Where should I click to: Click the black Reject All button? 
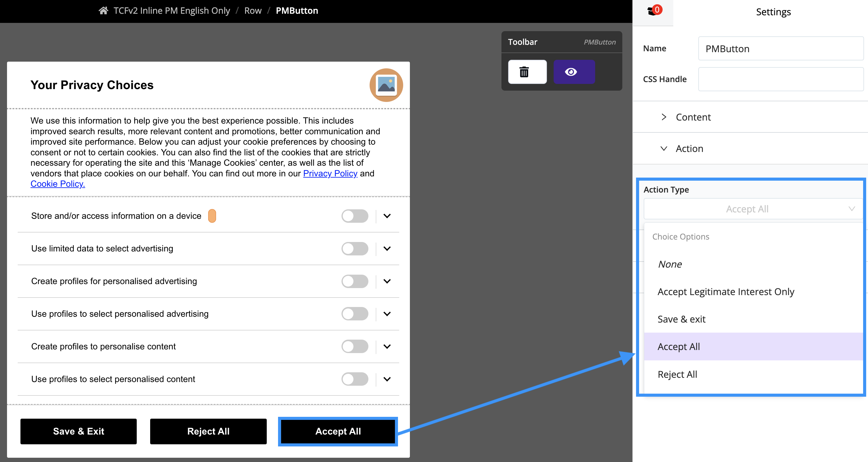(x=208, y=431)
